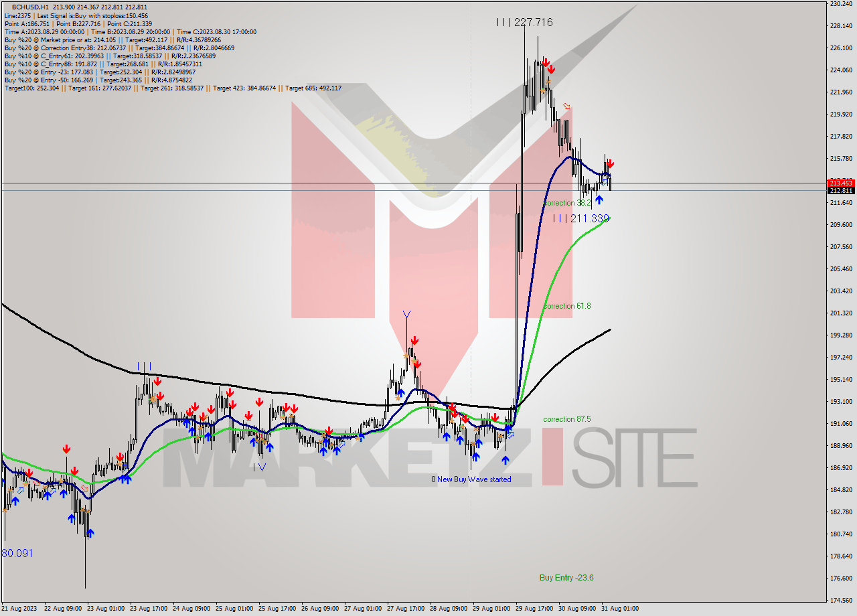This screenshot has width=857, height=616.
Task: Click the 228.140 price axis label
Action: pos(840,26)
